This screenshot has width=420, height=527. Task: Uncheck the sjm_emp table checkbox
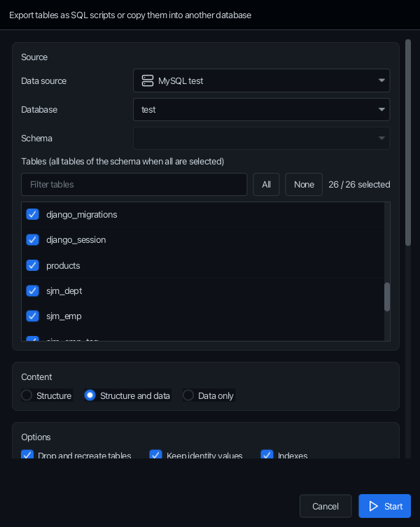point(33,316)
